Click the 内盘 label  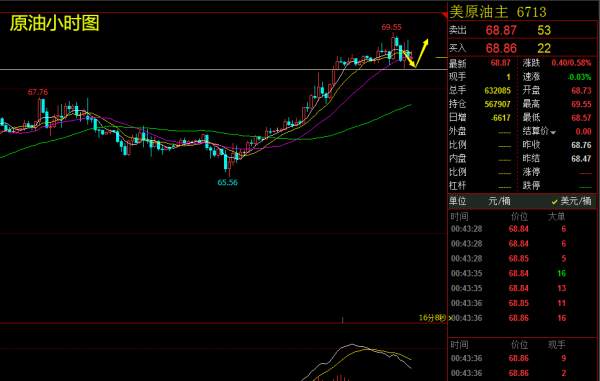(458, 158)
